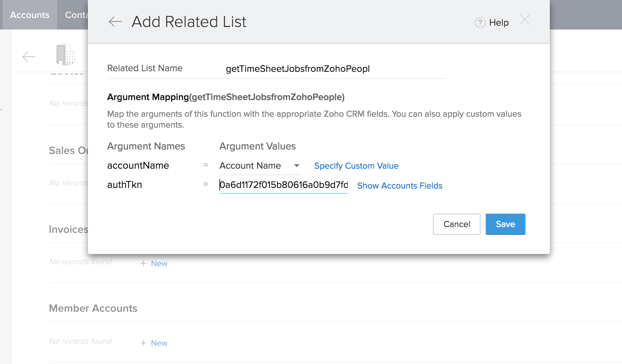
Task: Open the Account Name dropdown arrow
Action: (x=297, y=166)
